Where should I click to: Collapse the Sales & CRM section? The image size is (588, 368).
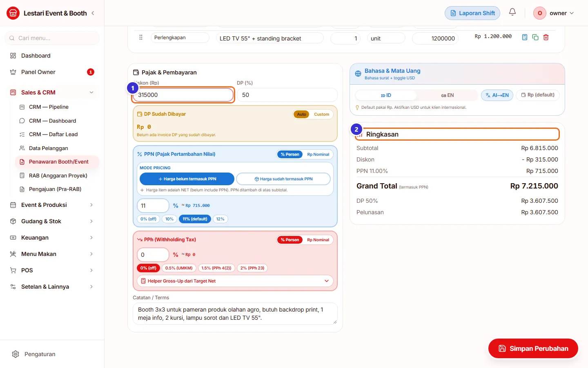point(52,92)
